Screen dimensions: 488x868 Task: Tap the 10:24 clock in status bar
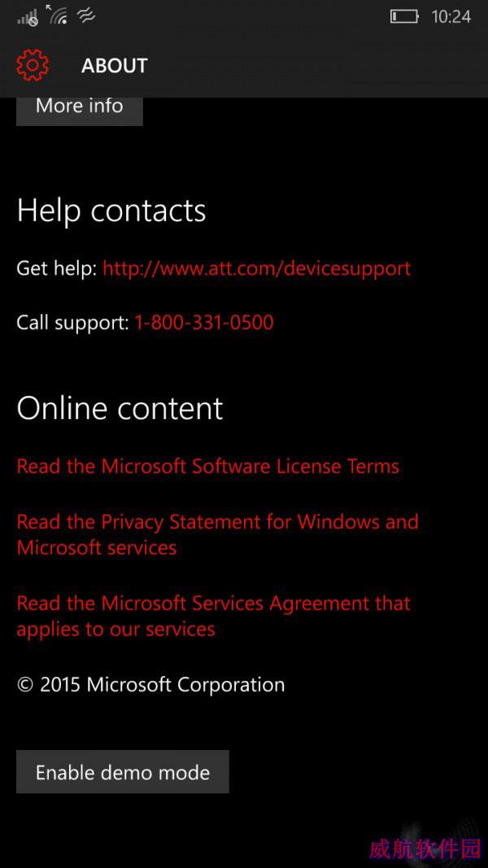[451, 16]
